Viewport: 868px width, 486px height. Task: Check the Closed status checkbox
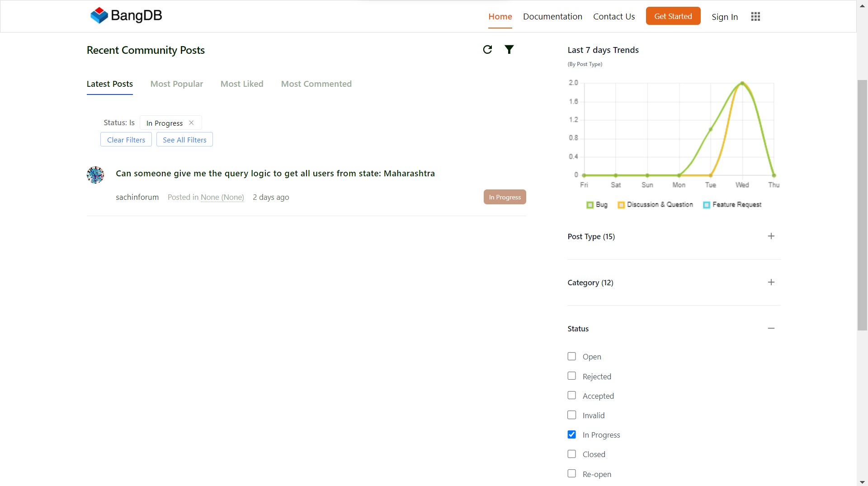572,453
